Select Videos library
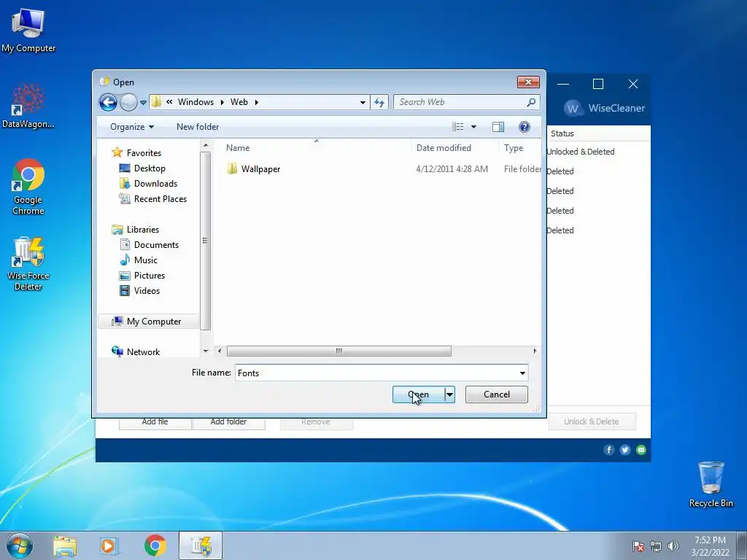 click(x=147, y=290)
